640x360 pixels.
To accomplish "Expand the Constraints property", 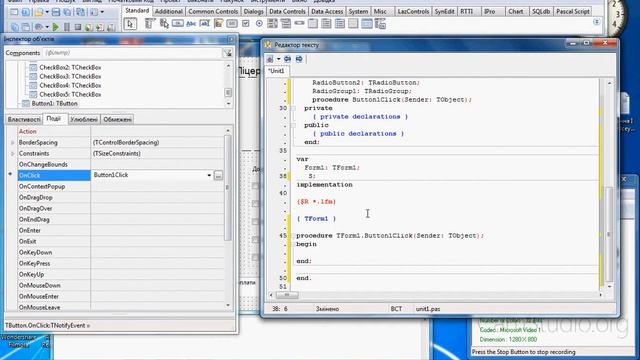I will tap(12, 153).
